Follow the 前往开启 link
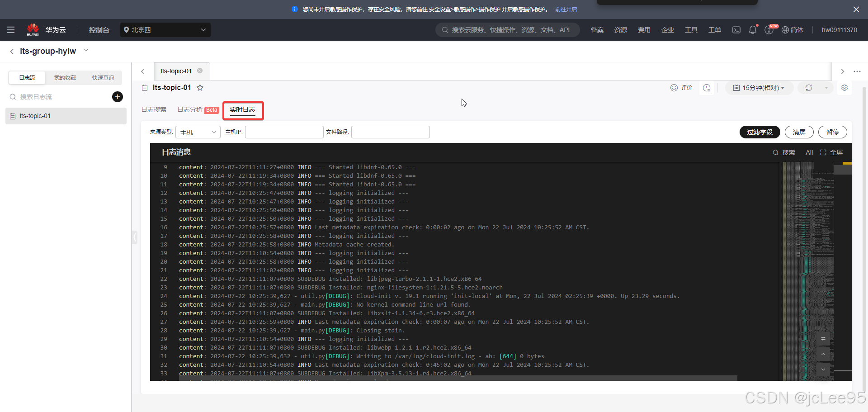 pos(566,9)
